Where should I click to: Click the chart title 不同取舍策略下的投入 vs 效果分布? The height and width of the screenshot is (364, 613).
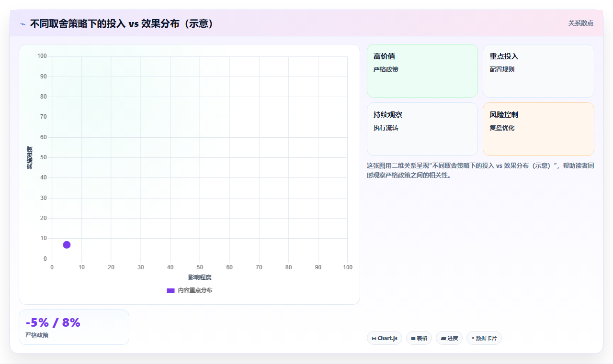tap(122, 24)
